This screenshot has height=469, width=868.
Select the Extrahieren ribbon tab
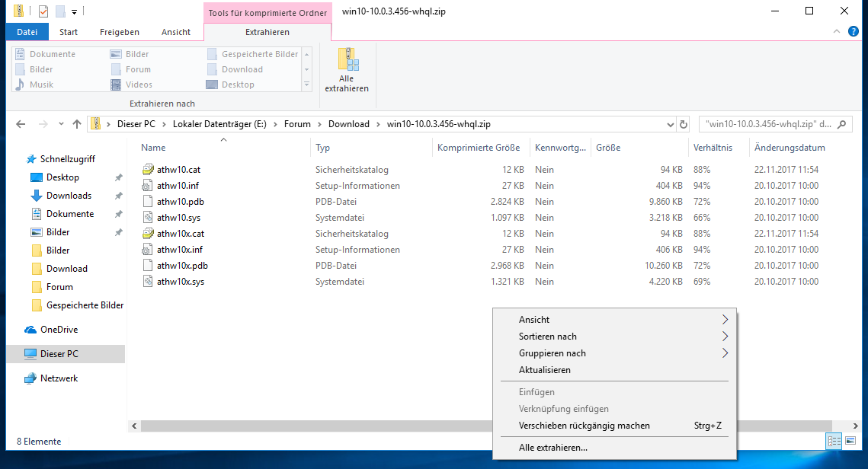pyautogui.click(x=267, y=32)
